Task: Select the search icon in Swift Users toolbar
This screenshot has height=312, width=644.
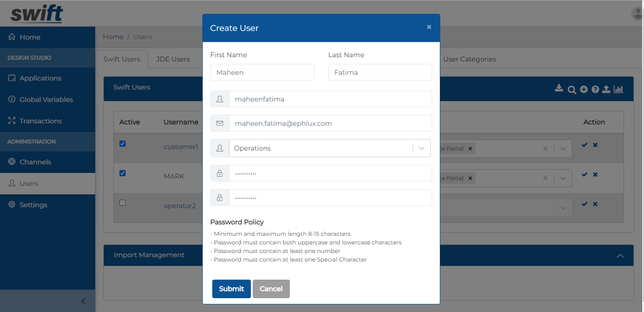Action: click(x=571, y=89)
